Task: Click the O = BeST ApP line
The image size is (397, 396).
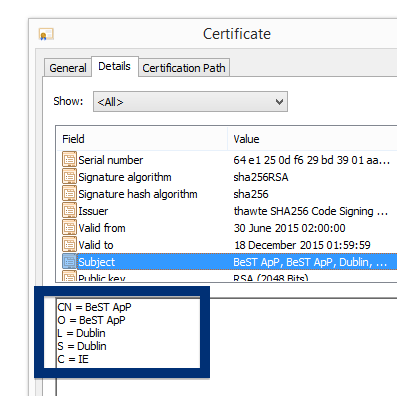Action: [x=91, y=320]
